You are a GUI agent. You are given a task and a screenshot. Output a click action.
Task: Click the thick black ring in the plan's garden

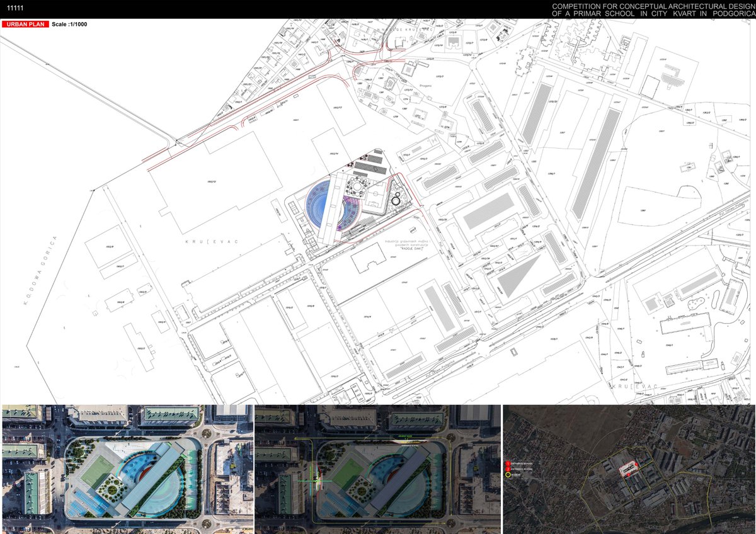coord(396,200)
